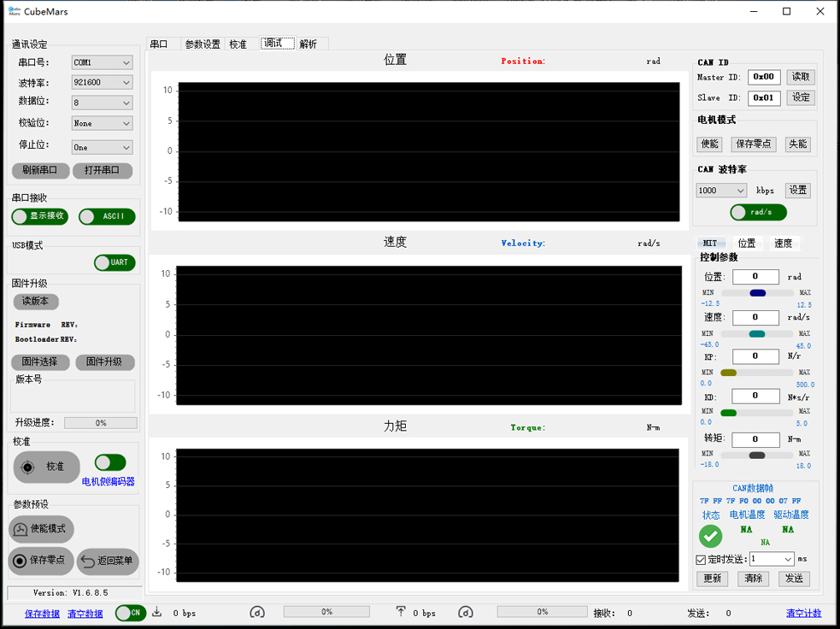This screenshot has width=840, height=629.
Task: Click the upload speed icon in status bar
Action: point(401,612)
